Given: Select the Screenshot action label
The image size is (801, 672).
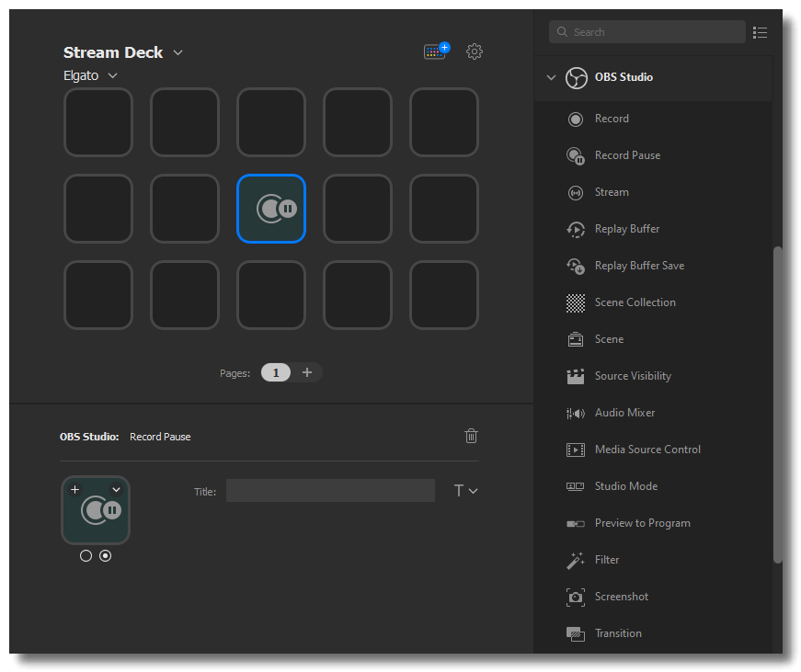Looking at the screenshot, I should [621, 597].
